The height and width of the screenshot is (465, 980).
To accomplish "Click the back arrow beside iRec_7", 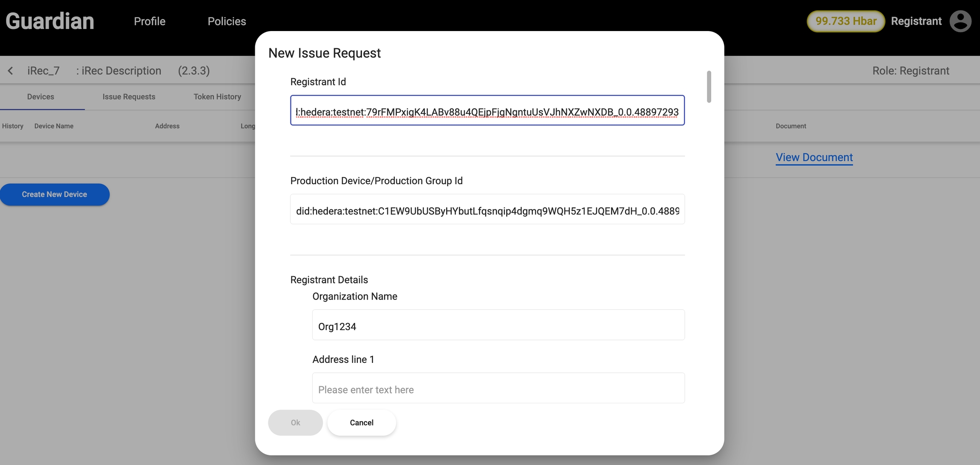I will coord(11,71).
